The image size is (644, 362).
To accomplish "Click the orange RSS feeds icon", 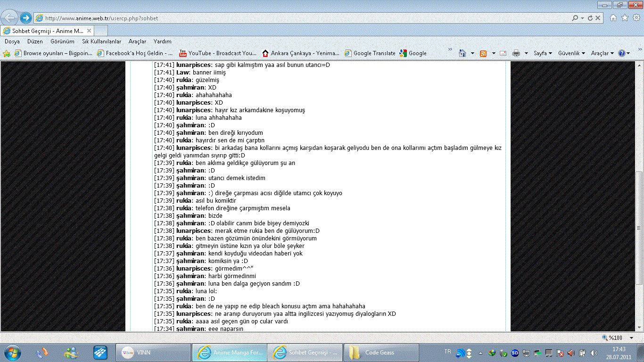I will tap(483, 53).
